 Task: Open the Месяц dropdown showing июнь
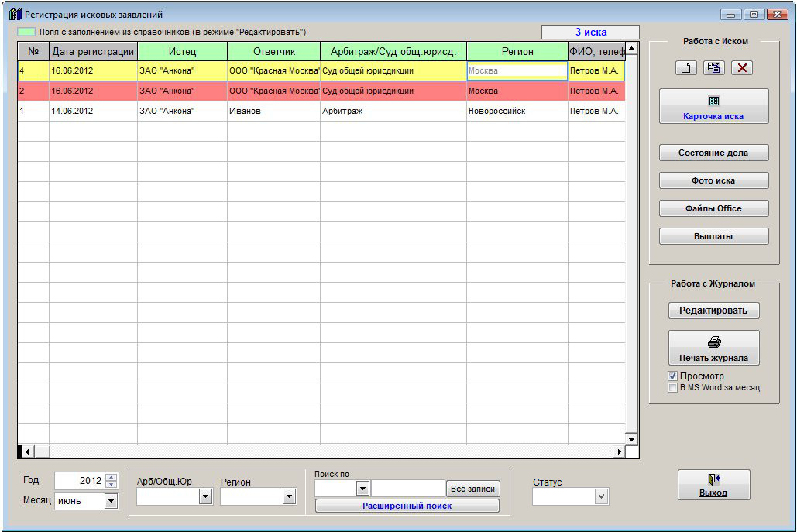point(111,501)
